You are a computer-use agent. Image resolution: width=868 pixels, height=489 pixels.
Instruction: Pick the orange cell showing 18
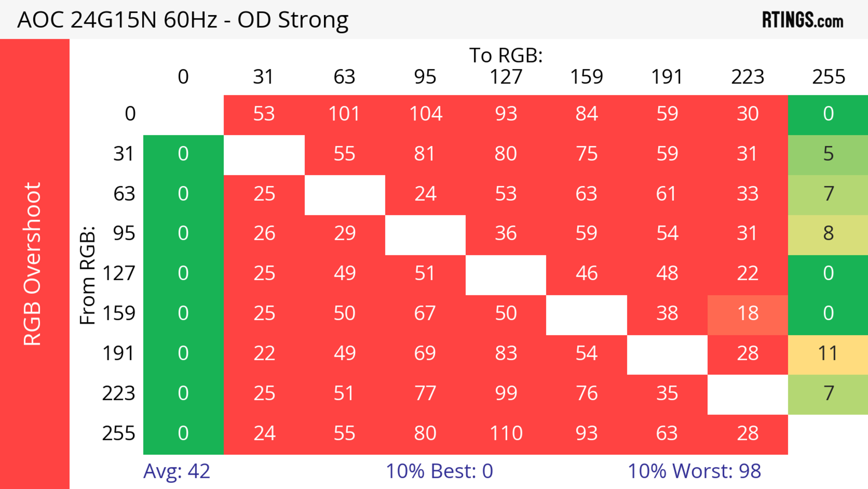[x=748, y=314]
